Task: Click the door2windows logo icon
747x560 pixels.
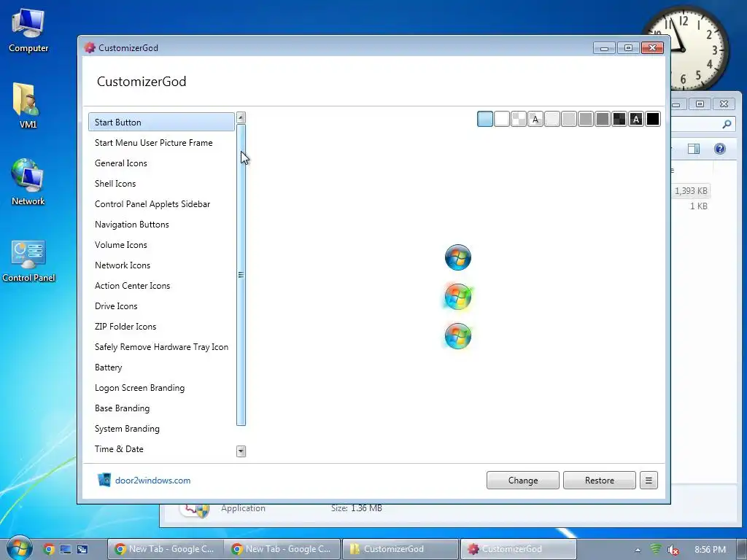Action: click(104, 480)
